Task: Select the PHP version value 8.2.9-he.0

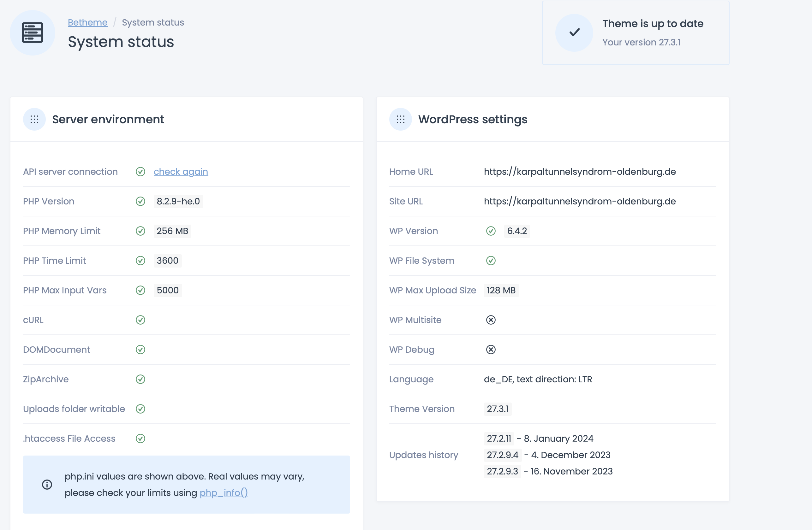Action: [178, 202]
